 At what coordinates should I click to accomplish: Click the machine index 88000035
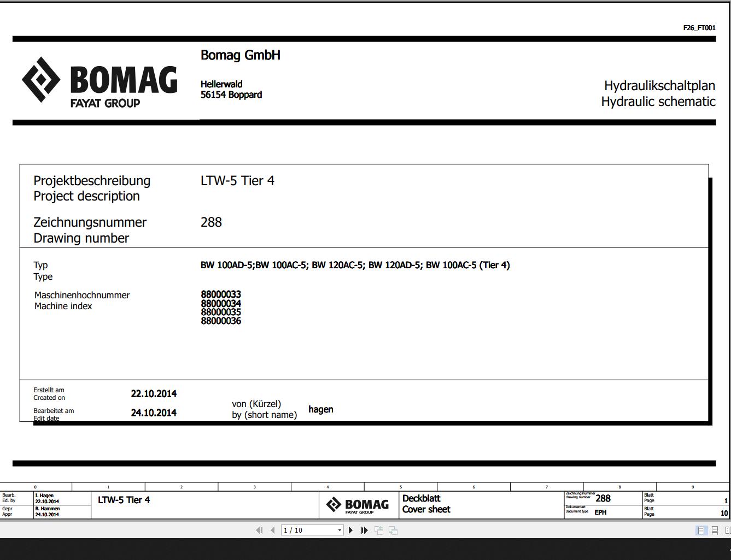pos(221,313)
